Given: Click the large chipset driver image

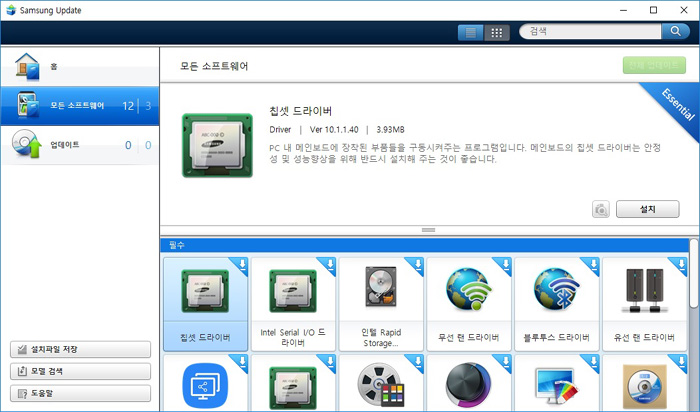Looking at the screenshot, I should (217, 145).
